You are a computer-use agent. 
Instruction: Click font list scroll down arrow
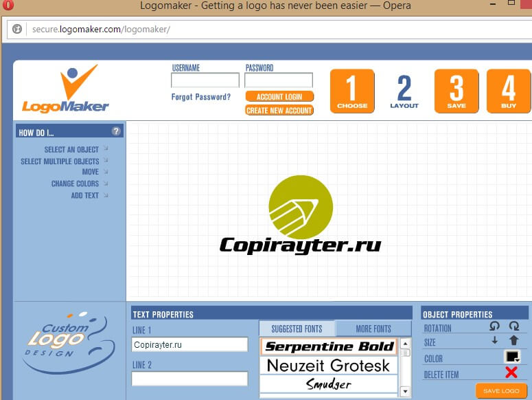(405, 392)
